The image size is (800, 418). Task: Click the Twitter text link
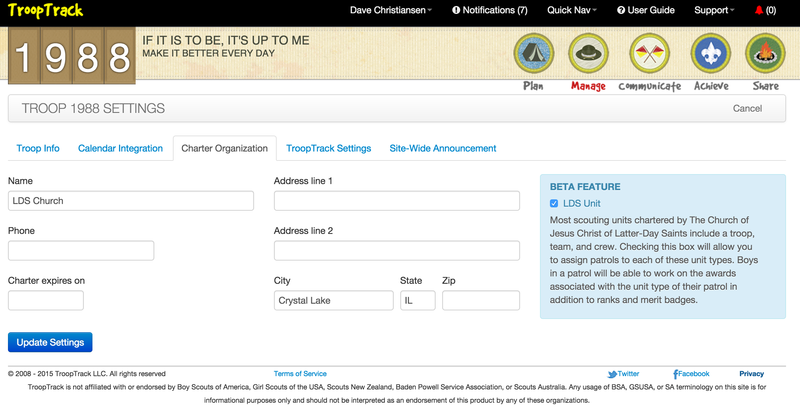(x=628, y=374)
